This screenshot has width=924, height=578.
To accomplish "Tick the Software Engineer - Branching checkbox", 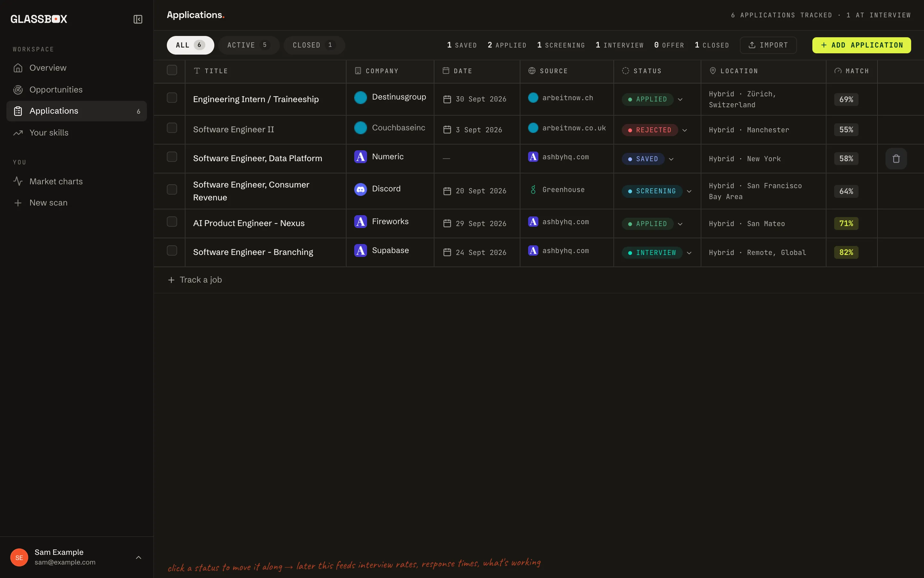I will (172, 250).
